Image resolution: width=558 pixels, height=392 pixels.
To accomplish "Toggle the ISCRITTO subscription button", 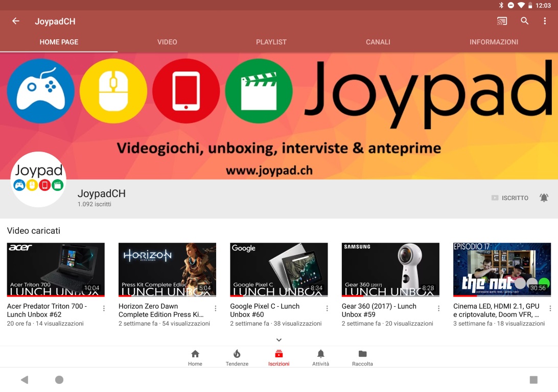I will [509, 198].
